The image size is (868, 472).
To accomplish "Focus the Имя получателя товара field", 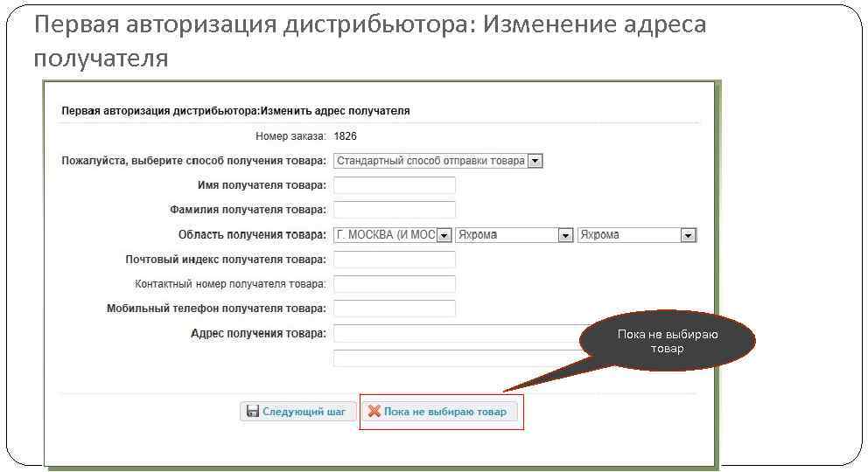I will pyautogui.click(x=394, y=185).
